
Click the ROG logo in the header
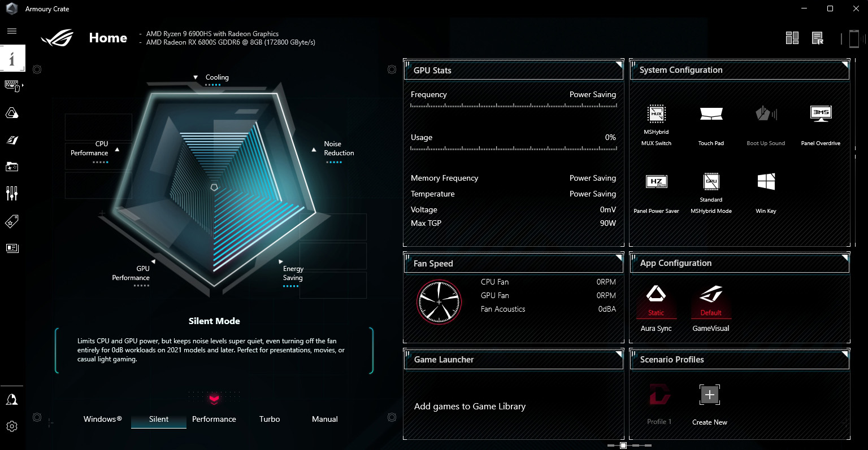click(57, 38)
